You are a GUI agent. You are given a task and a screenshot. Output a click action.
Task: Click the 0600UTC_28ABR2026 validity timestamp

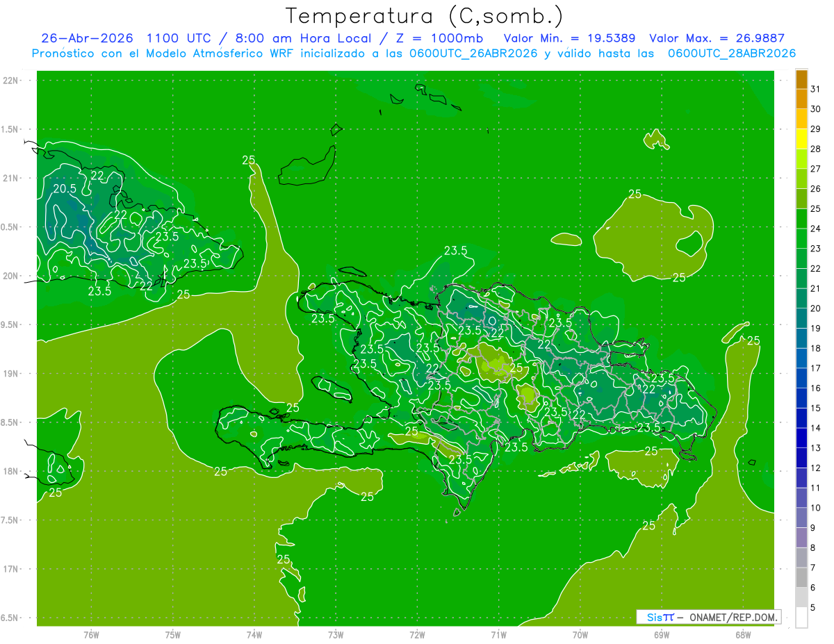[732, 53]
